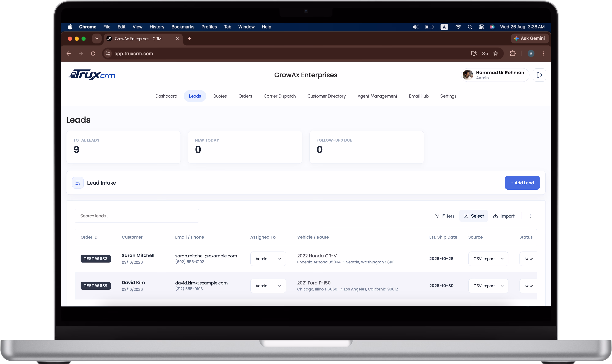Reload the page with the browser refresh icon

tap(93, 54)
